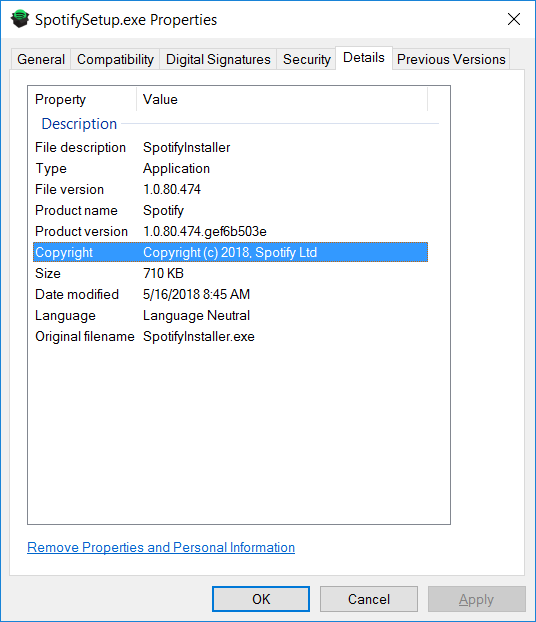This screenshot has height=622, width=536.
Task: Close the Properties dialog window
Action: (x=514, y=19)
